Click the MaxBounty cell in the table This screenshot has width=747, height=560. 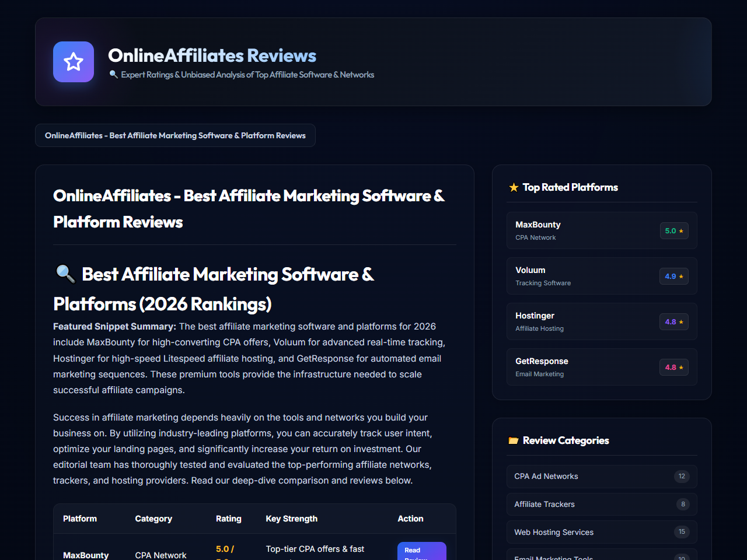pos(86,555)
